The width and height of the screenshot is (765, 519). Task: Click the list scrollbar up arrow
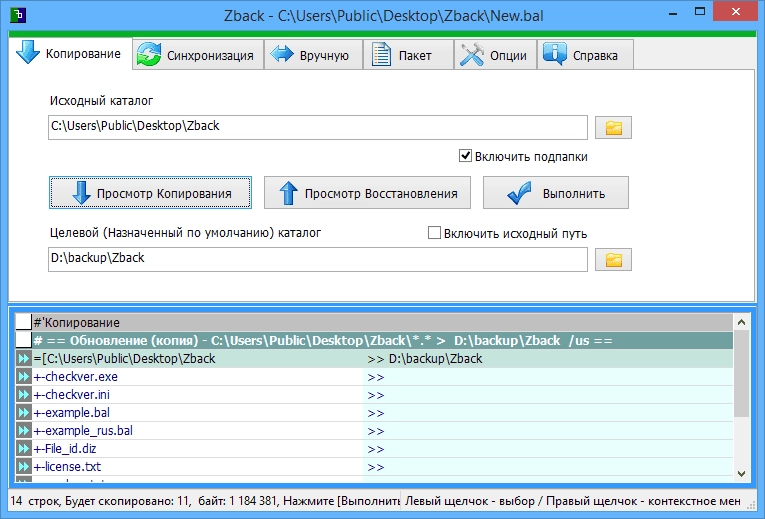[x=741, y=322]
